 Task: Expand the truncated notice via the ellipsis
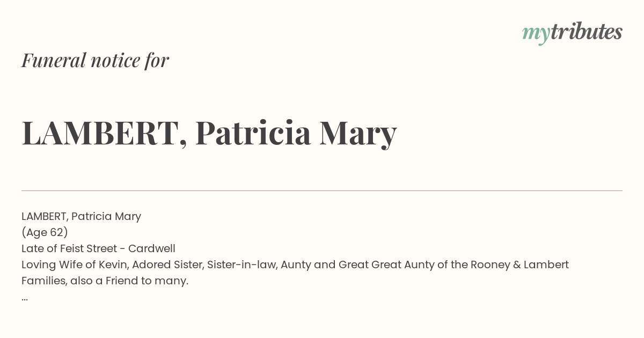25,297
